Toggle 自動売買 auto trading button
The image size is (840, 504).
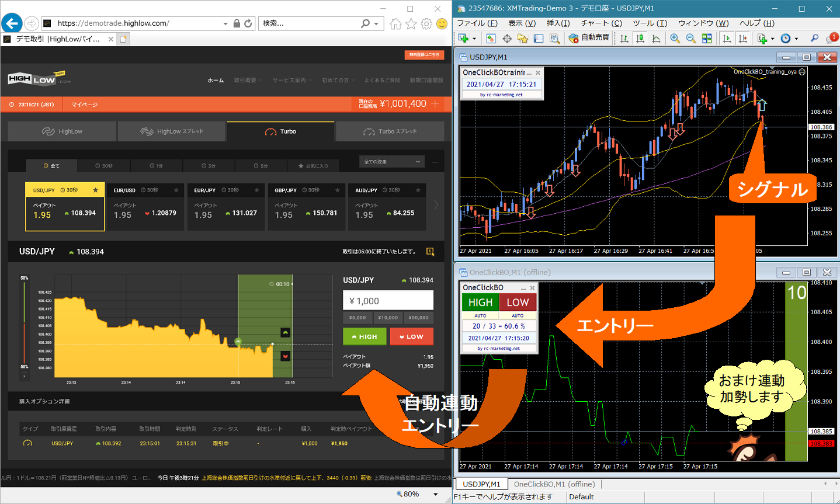tap(589, 37)
